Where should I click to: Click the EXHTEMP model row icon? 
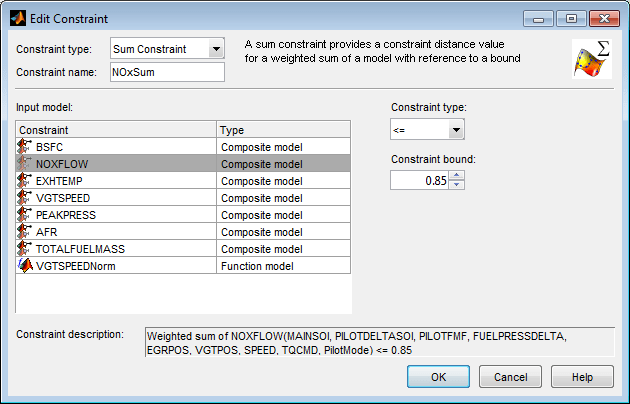pos(25,181)
